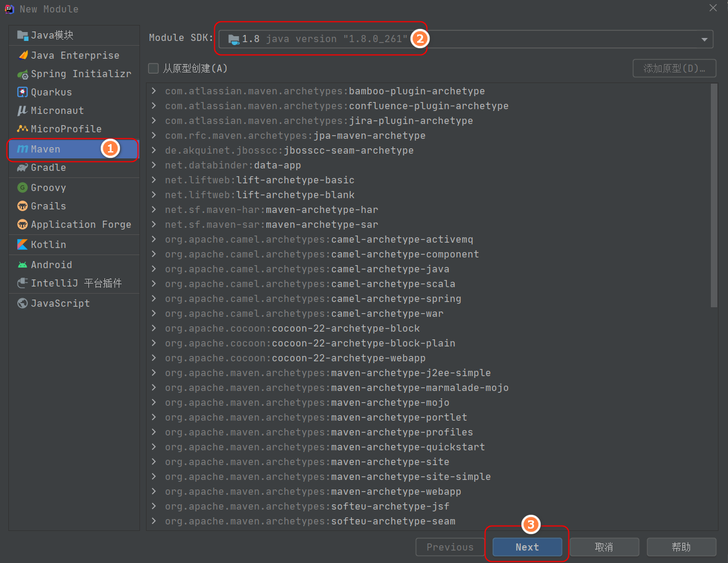
Task: Expand maven-archetype-quickstart chevron
Action: 154,447
